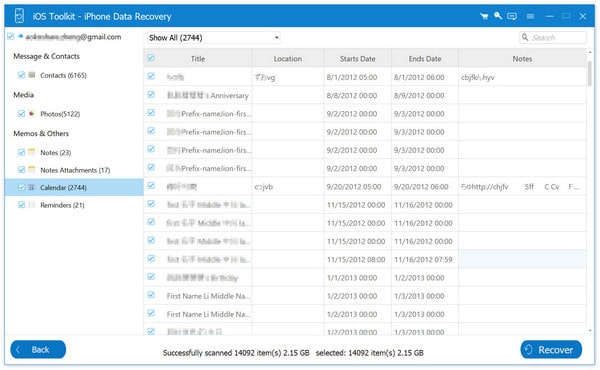Click the Recover button
Image resolution: width=600 pixels, height=370 pixels.
click(x=551, y=349)
